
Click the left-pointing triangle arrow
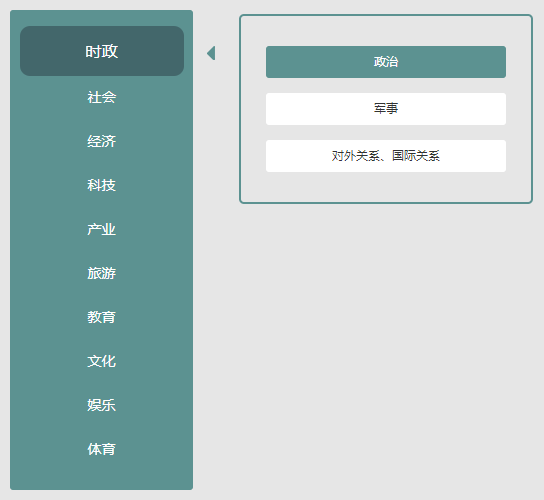[x=211, y=53]
